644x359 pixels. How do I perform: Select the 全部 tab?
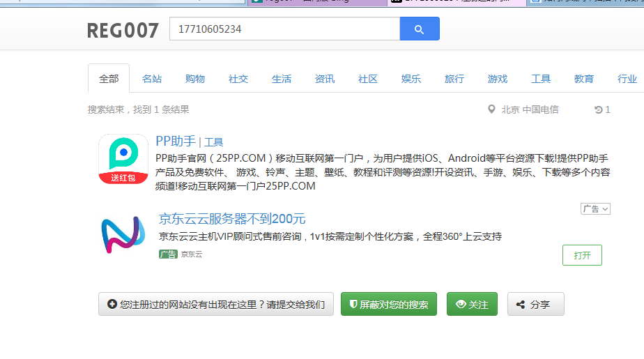pos(109,79)
